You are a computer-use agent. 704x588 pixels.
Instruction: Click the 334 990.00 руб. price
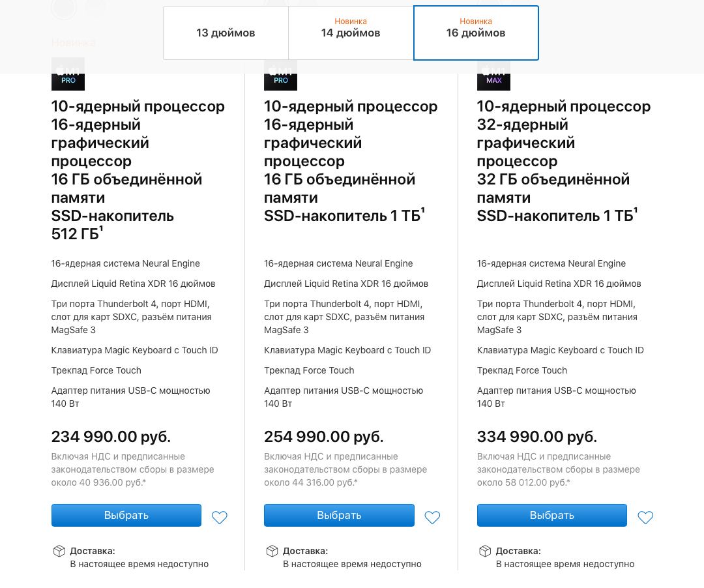537,436
